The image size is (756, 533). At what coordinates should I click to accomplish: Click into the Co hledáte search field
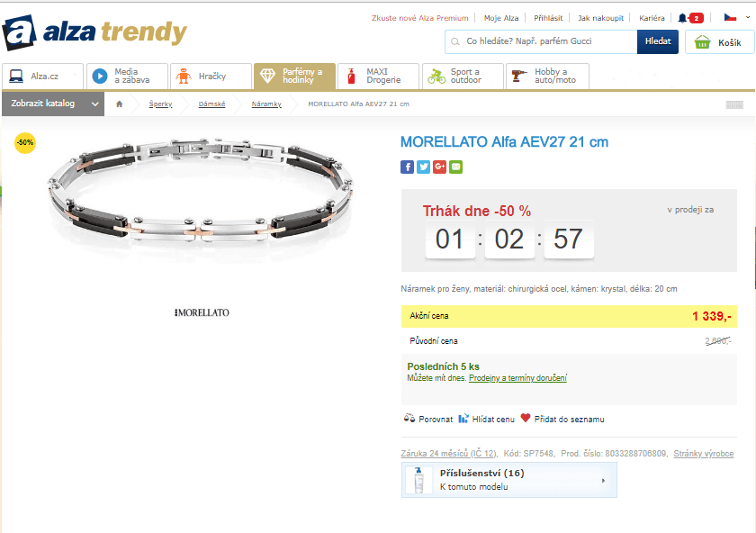click(x=541, y=41)
